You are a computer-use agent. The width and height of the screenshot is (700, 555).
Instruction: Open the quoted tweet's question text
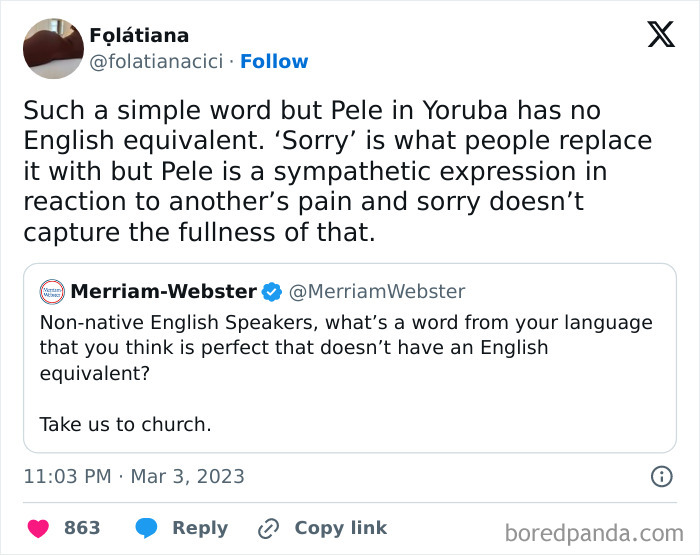coord(345,347)
